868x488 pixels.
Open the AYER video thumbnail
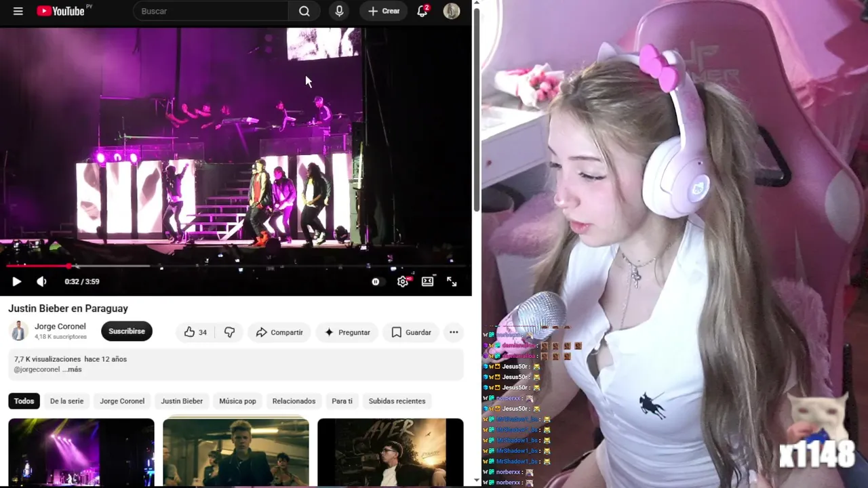click(x=391, y=452)
